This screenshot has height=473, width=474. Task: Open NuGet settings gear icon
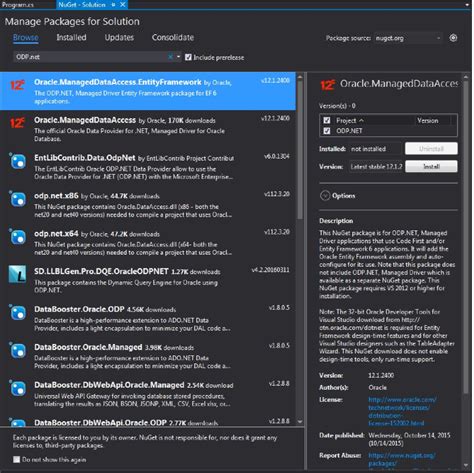(453, 38)
